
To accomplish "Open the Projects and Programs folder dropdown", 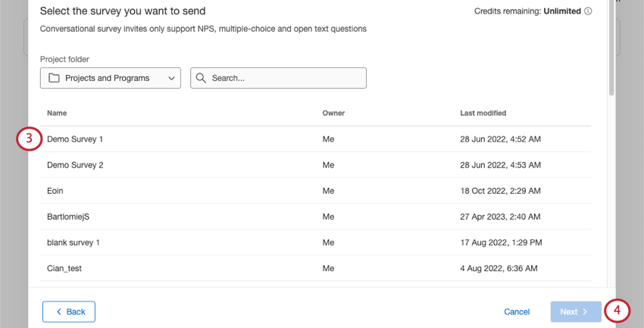I will pyautogui.click(x=110, y=78).
